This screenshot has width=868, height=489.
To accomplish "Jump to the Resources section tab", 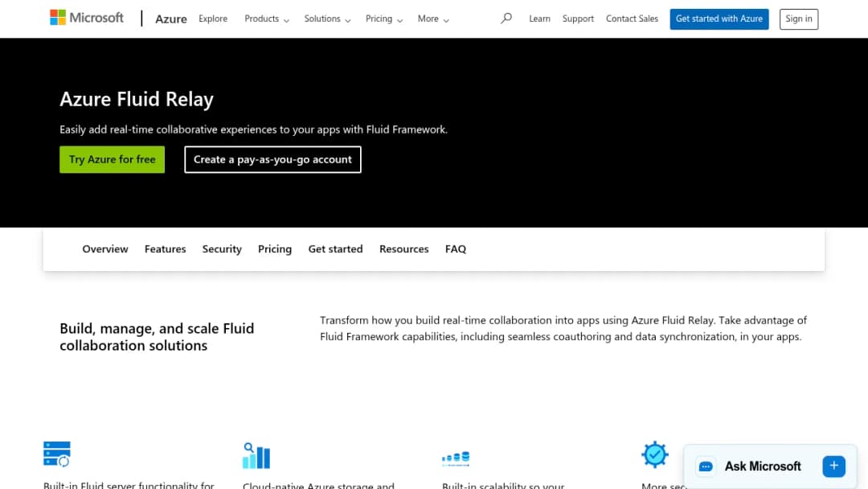I will click(x=404, y=249).
